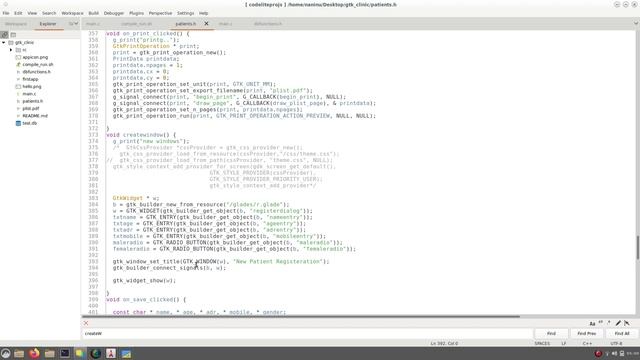Select the gtk_clinic root folder

(x=24, y=42)
